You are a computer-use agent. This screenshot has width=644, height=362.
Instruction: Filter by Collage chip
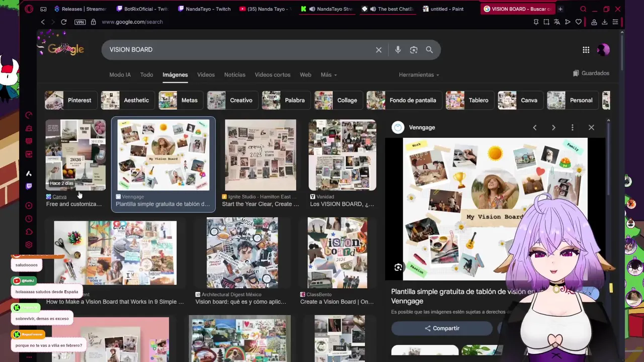click(x=338, y=101)
